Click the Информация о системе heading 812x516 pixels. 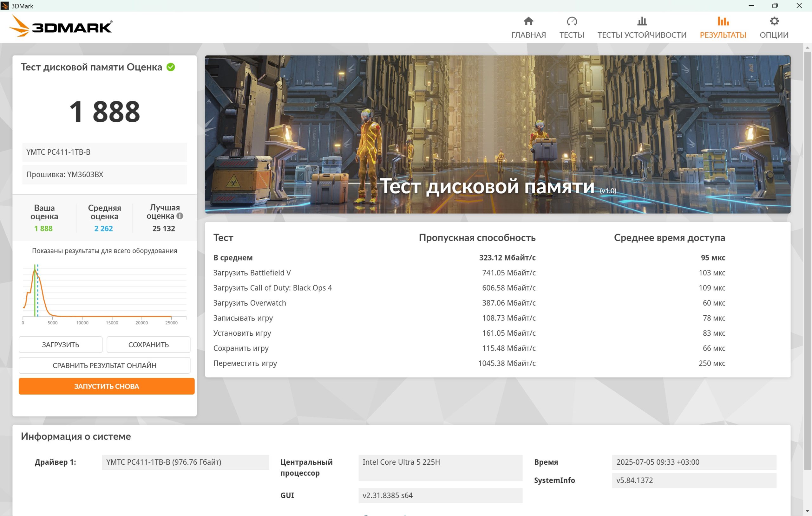pyautogui.click(x=76, y=436)
